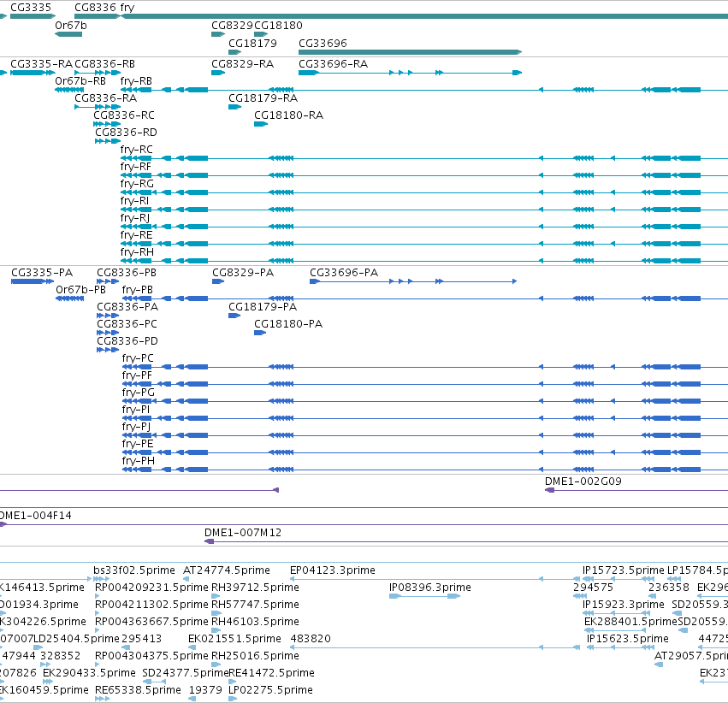Select the fry-PB protein label

coord(137,290)
